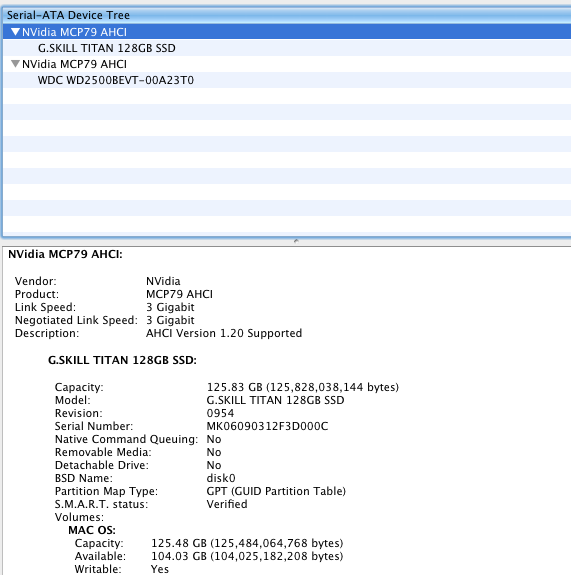Click the MAC OS volume heading
Image resolution: width=571 pixels, height=575 pixels.
point(92,530)
